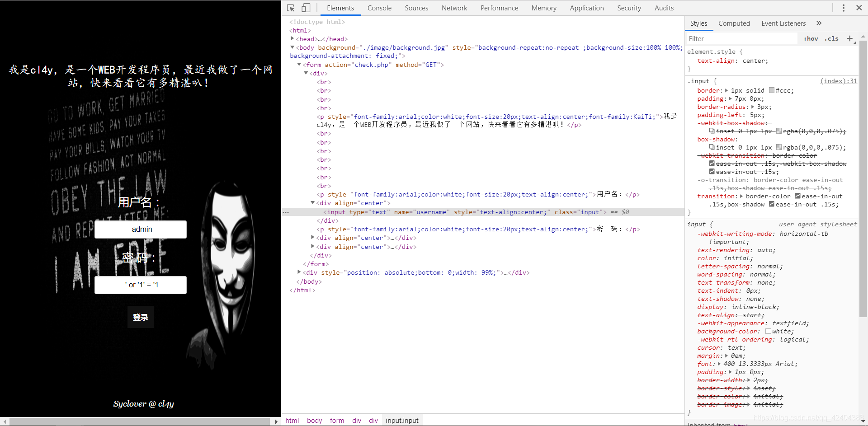Open the Security tab

[629, 8]
